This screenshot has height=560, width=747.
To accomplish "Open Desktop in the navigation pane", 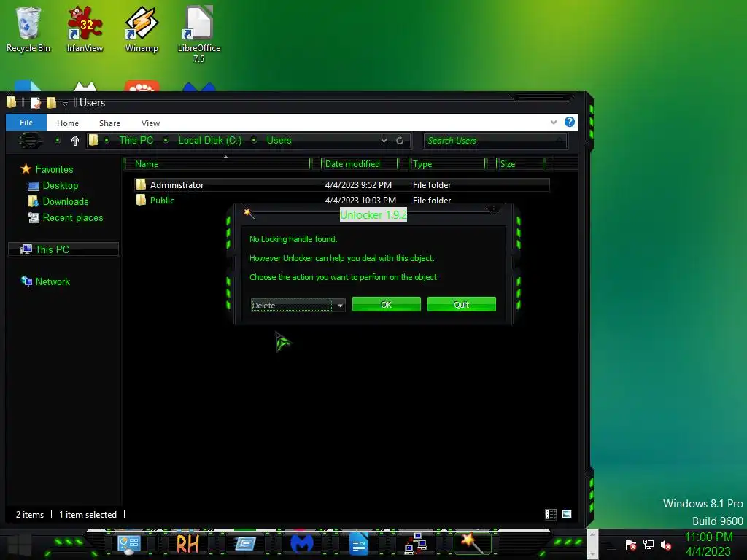I will [x=53, y=185].
